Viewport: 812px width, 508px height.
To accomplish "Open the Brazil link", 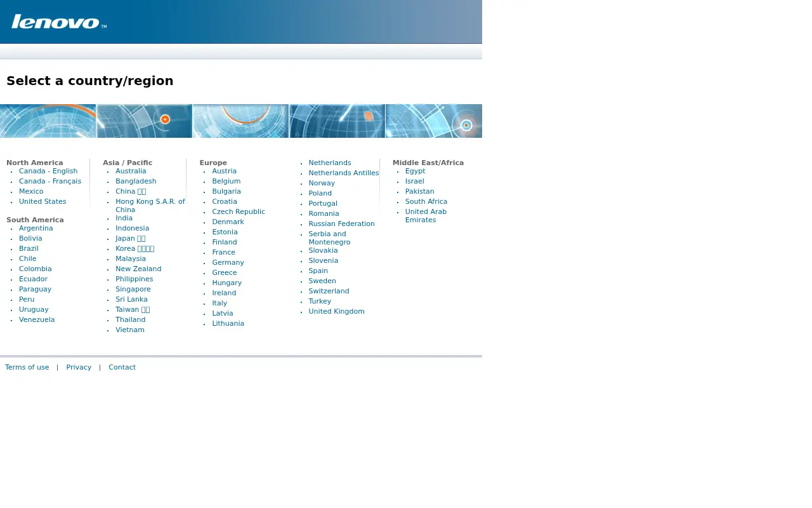I will 29,248.
